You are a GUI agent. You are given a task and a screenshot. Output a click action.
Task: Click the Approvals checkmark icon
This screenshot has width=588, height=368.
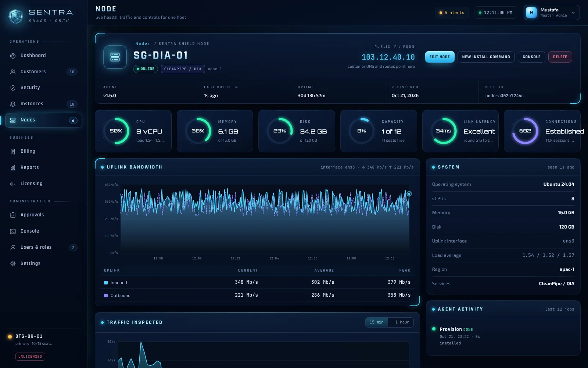pos(13,215)
